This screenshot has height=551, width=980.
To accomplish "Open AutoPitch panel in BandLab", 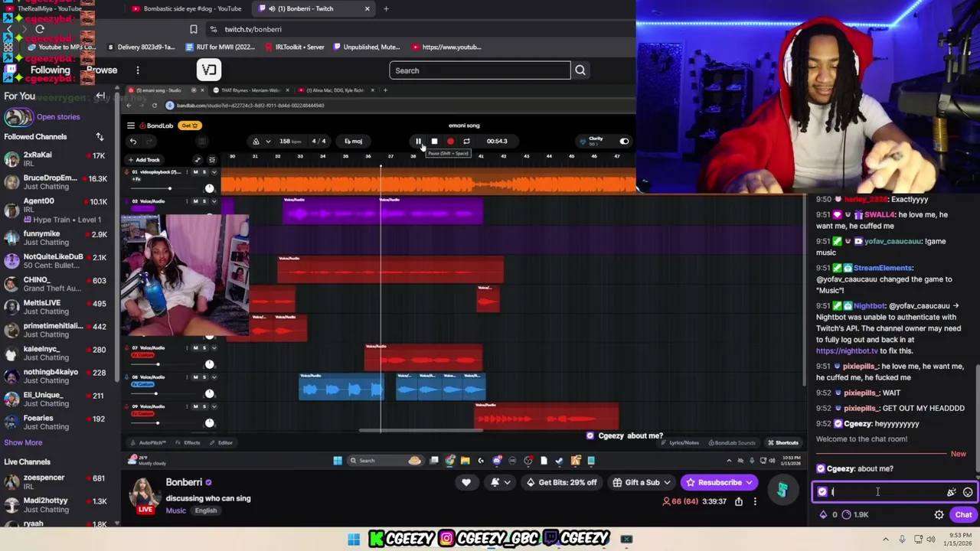I will click(x=148, y=442).
